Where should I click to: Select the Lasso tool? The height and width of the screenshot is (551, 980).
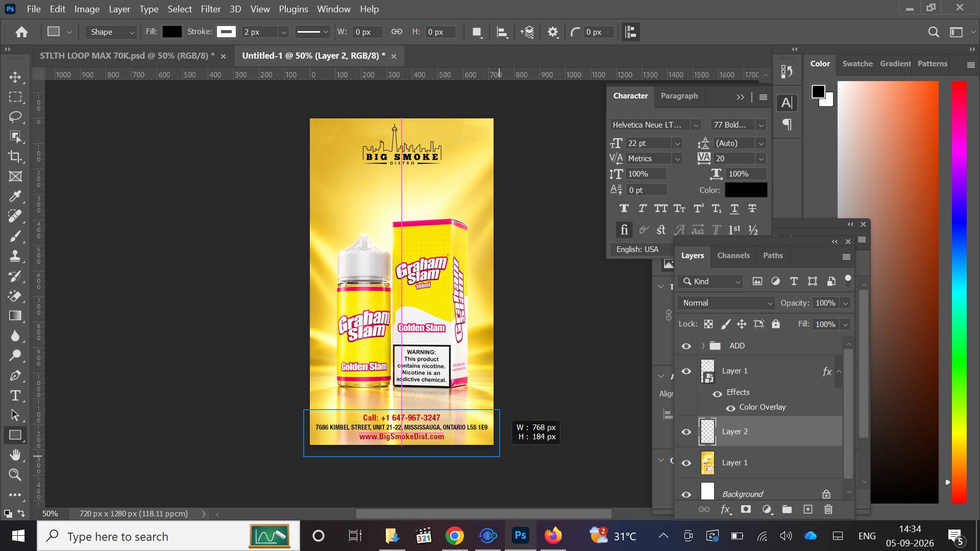[15, 117]
